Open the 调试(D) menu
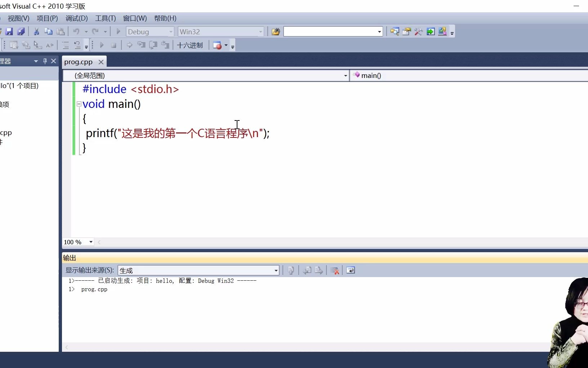The image size is (588, 368). [x=76, y=18]
